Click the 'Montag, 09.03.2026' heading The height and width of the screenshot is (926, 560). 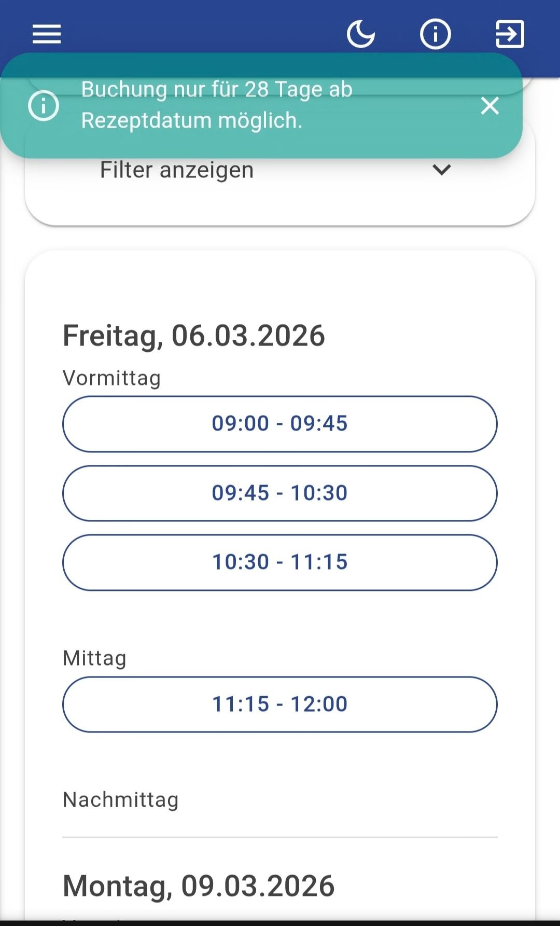199,886
